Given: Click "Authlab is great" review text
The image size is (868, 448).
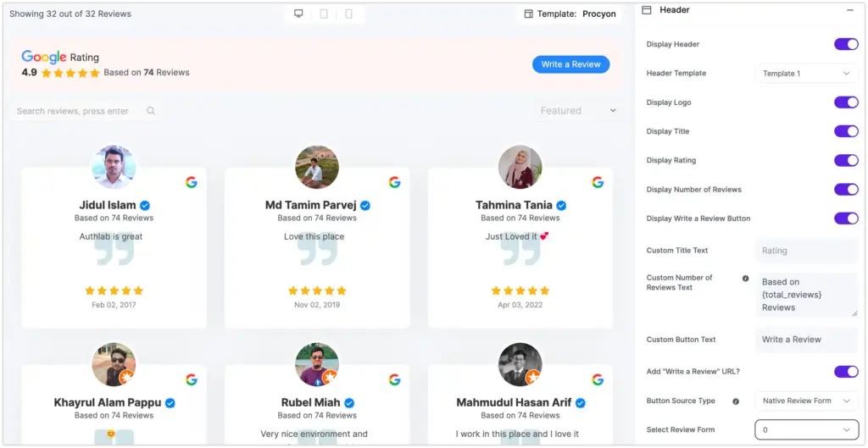Looking at the screenshot, I should [x=111, y=237].
